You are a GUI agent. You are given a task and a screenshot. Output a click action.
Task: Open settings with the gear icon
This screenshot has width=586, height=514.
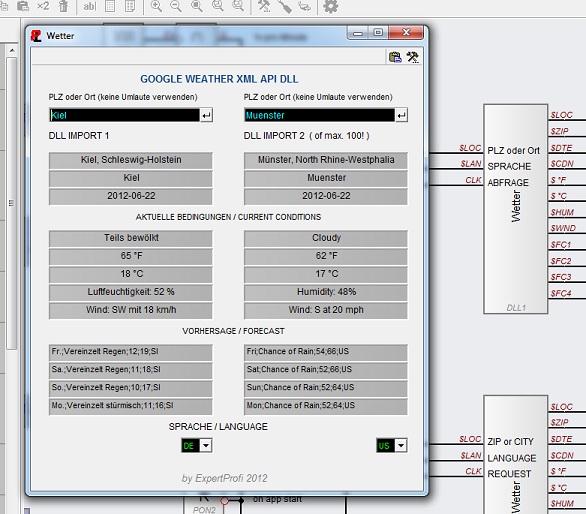click(x=330, y=6)
